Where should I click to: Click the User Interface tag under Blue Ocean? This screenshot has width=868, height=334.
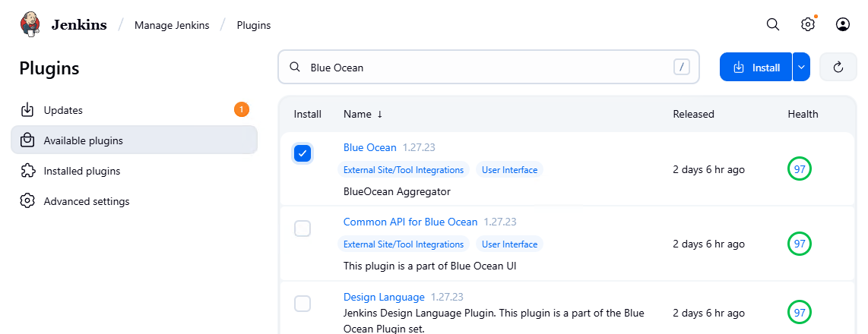(x=509, y=170)
